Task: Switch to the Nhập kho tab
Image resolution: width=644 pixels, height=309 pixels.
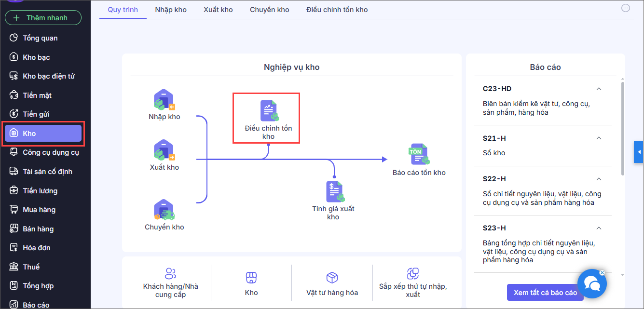Action: pos(171,10)
